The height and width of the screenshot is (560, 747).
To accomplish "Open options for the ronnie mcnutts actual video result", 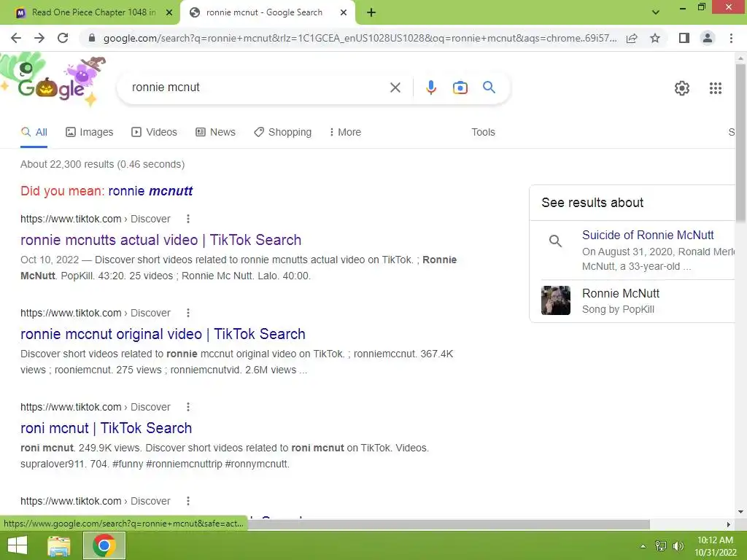I will click(188, 219).
